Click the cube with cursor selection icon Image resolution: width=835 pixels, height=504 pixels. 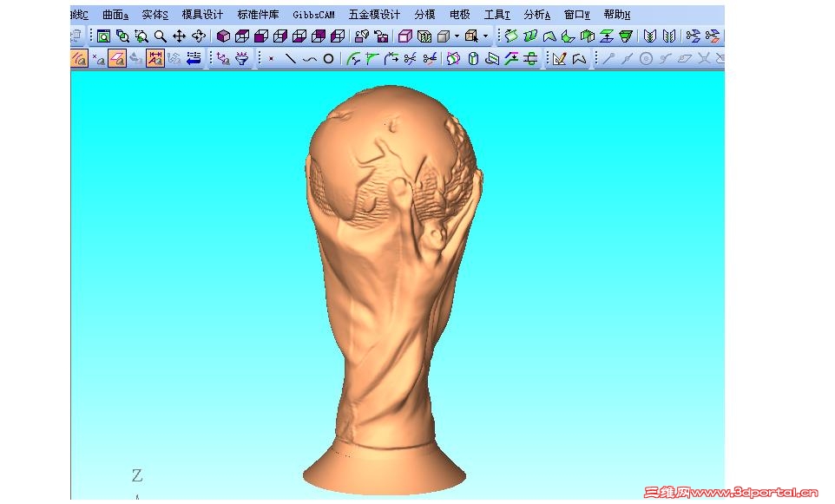coord(471,36)
